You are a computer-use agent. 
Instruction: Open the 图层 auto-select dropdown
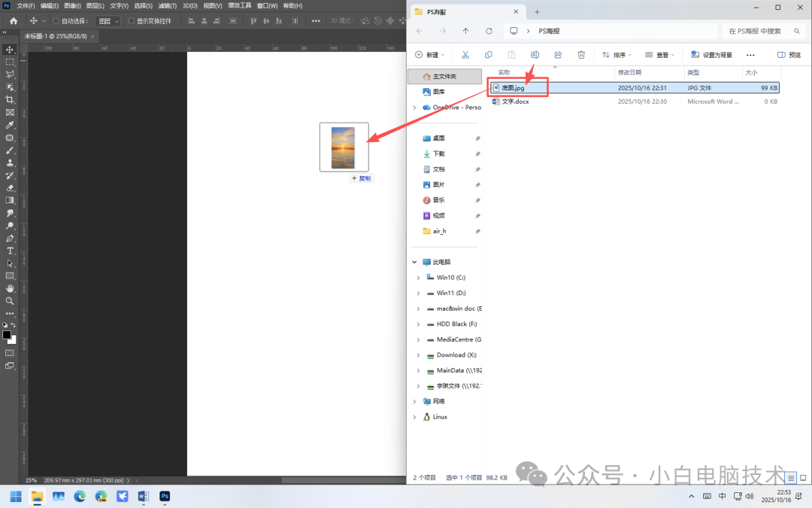[109, 21]
